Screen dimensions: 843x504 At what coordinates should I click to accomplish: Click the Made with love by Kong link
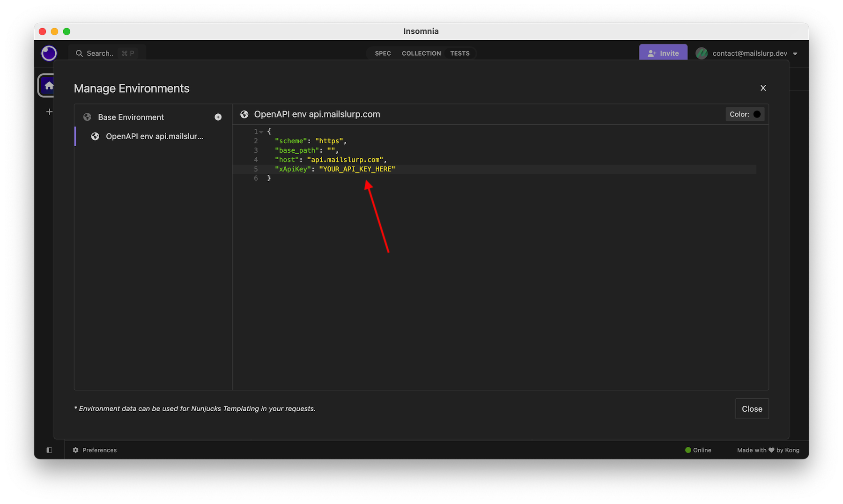768,450
